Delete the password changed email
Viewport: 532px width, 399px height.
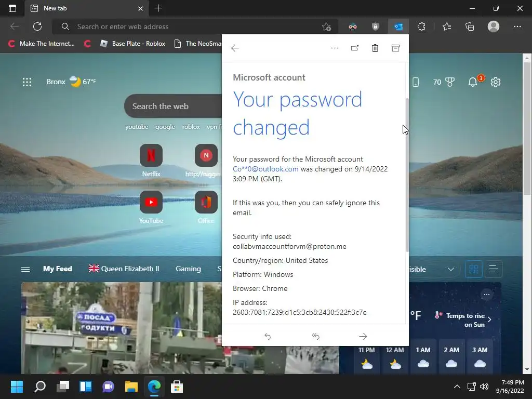click(375, 48)
